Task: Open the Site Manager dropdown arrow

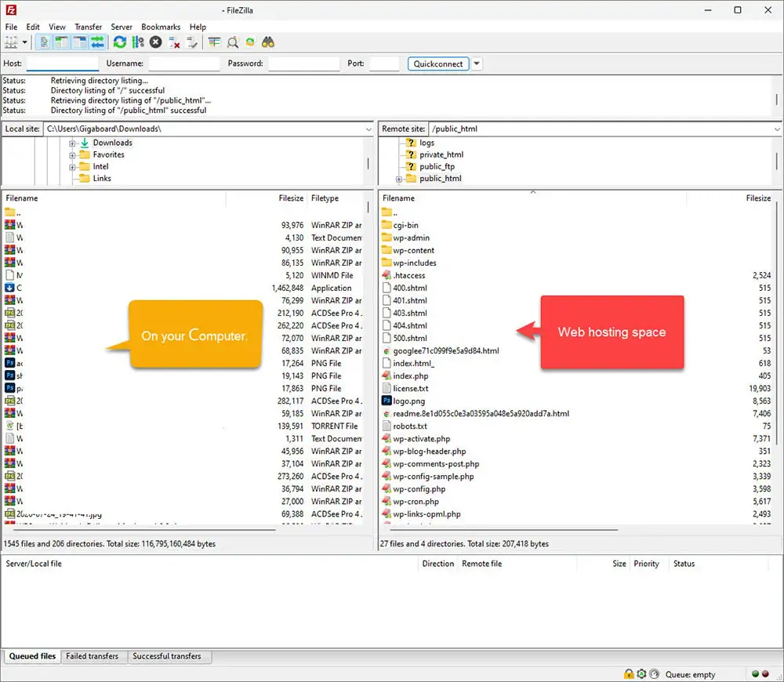Action: coord(24,42)
